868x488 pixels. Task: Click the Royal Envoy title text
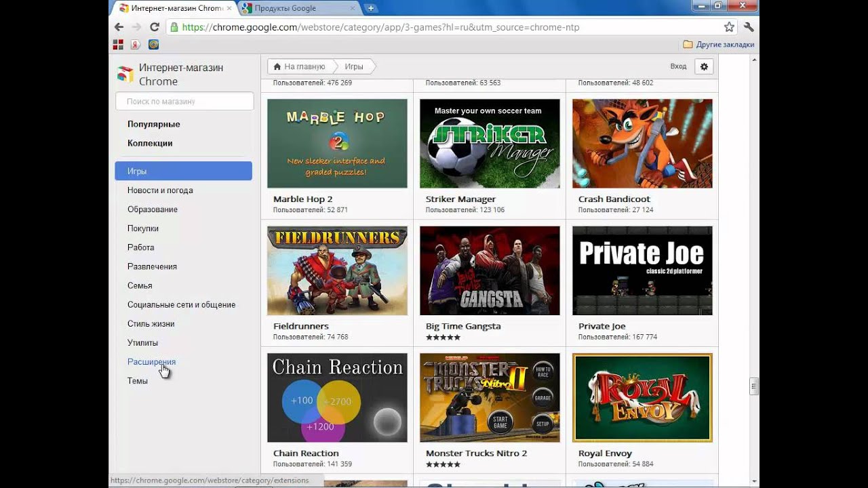[x=605, y=453]
